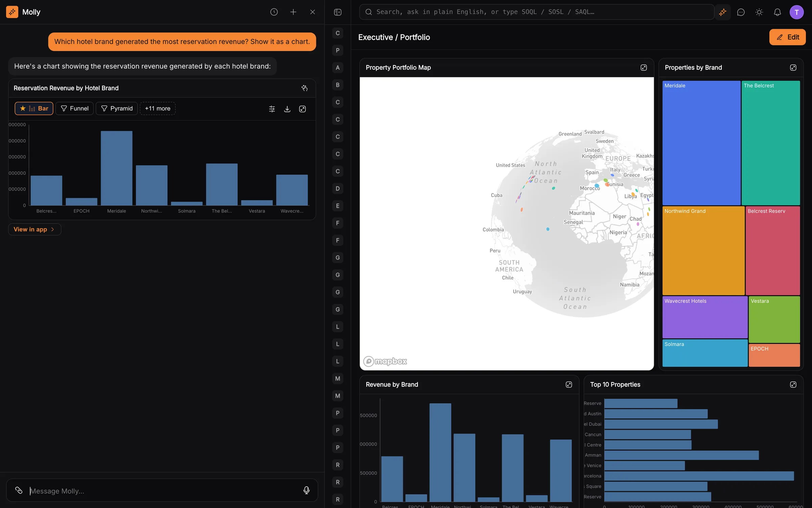Select the Meridale treemap tile
The image size is (812, 508).
point(701,143)
